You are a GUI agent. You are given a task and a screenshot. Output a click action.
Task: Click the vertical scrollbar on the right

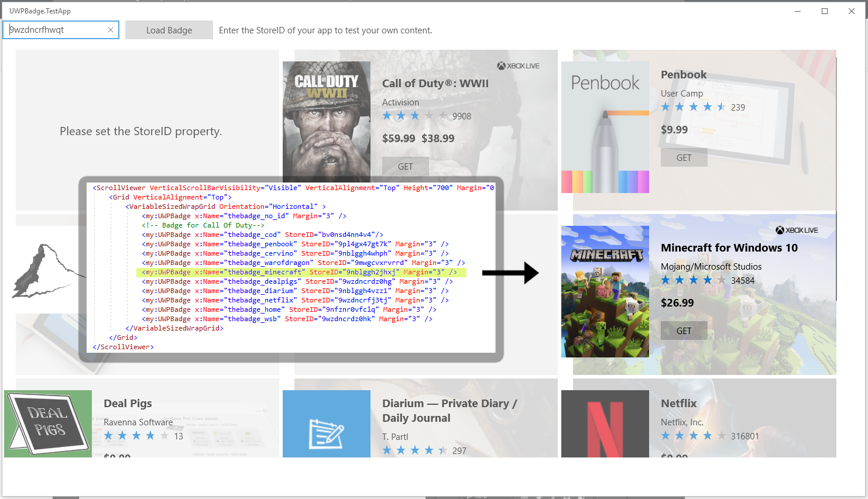click(838, 175)
